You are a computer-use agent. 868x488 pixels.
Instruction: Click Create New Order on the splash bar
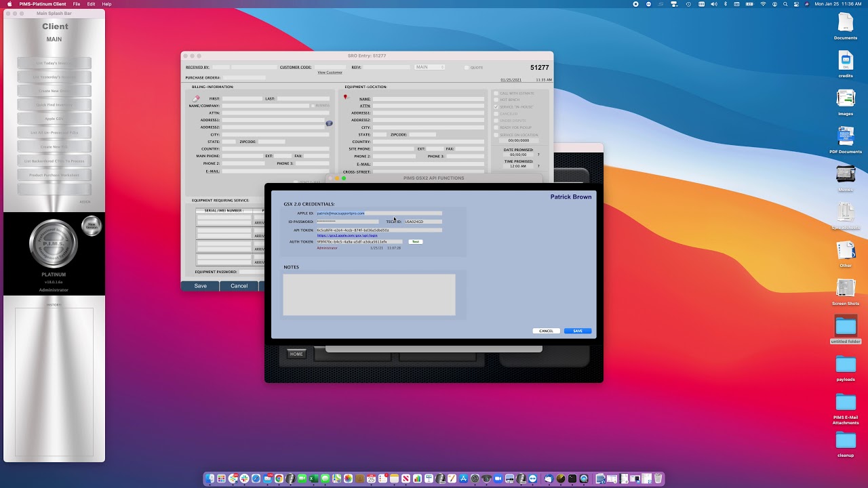[x=54, y=91]
